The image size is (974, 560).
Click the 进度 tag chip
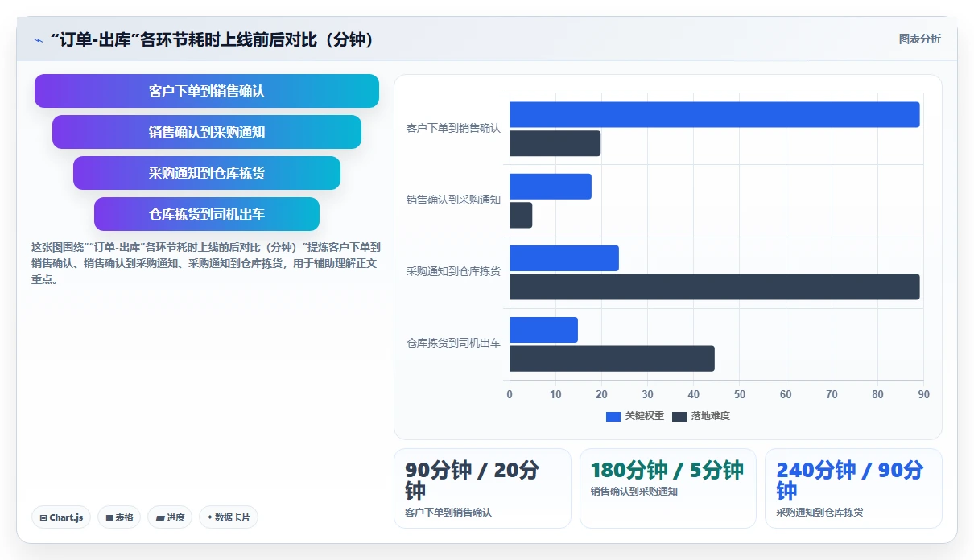[170, 517]
